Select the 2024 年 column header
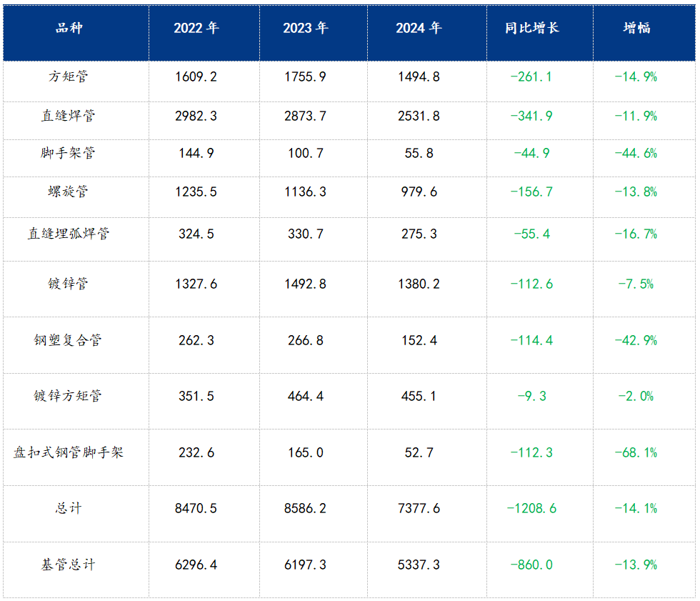 coord(419,28)
